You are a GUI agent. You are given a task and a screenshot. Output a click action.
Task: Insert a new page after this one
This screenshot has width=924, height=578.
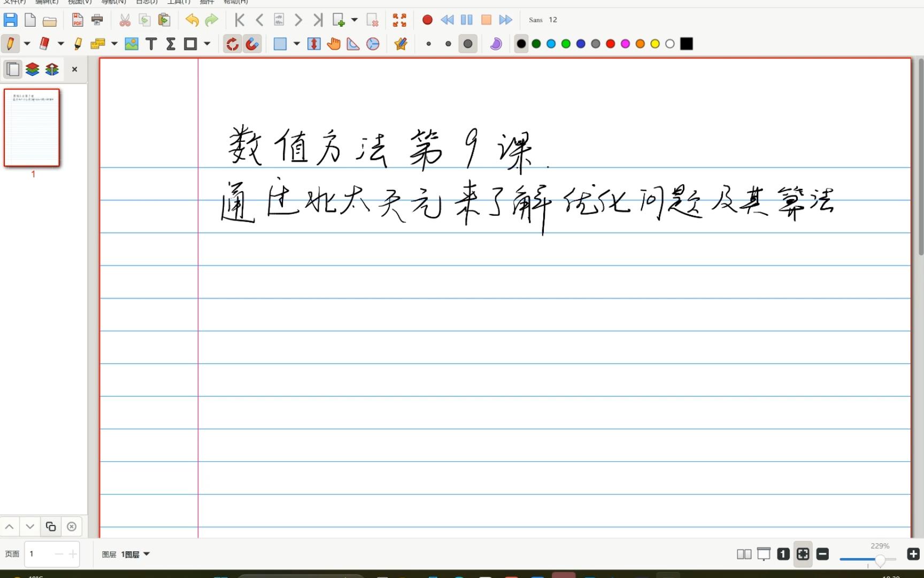point(338,20)
